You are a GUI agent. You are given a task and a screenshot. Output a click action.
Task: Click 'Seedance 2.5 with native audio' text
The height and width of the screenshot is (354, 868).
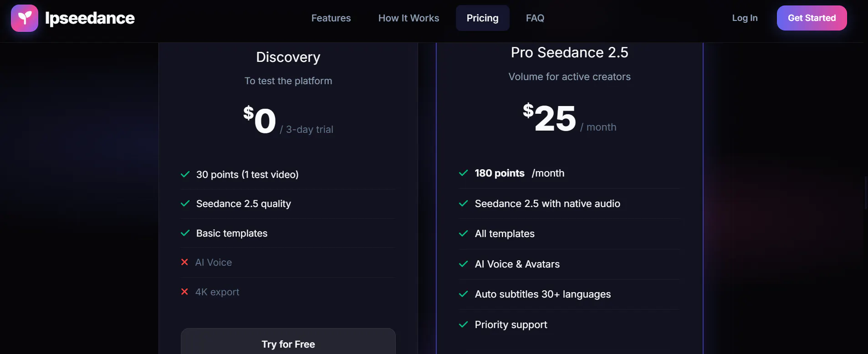click(x=547, y=204)
